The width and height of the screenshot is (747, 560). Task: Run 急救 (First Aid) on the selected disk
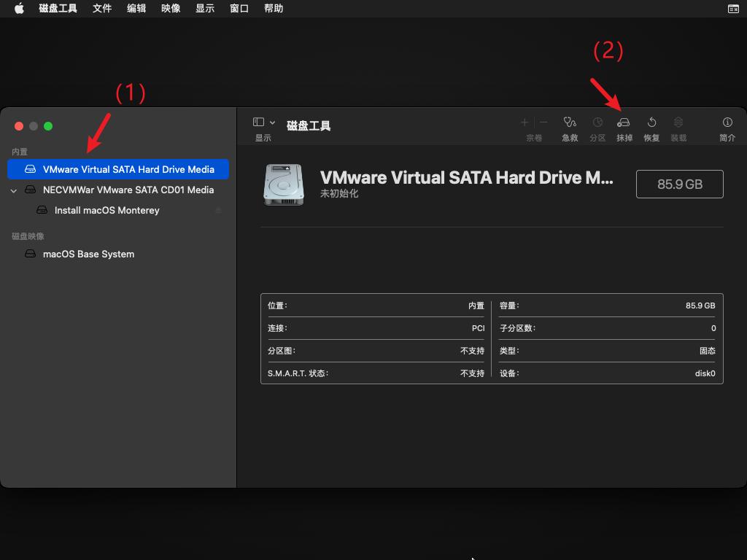570,124
